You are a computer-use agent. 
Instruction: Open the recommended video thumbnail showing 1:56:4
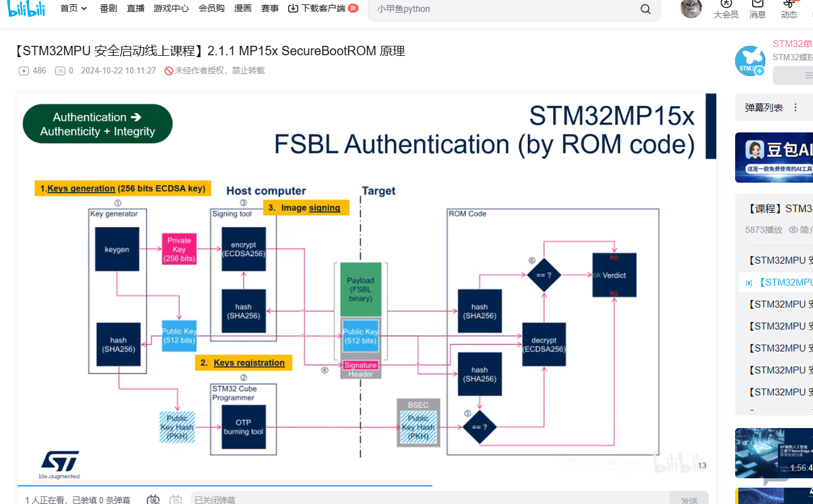(x=774, y=453)
